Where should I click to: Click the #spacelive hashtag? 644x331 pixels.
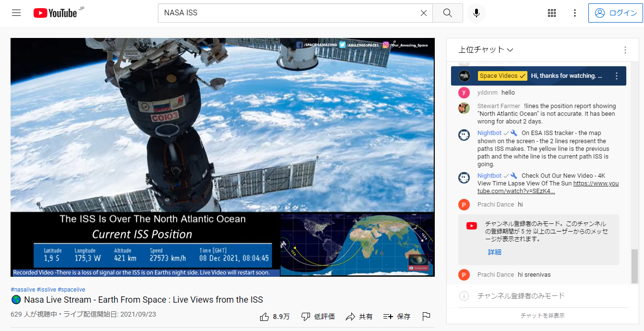click(72, 290)
